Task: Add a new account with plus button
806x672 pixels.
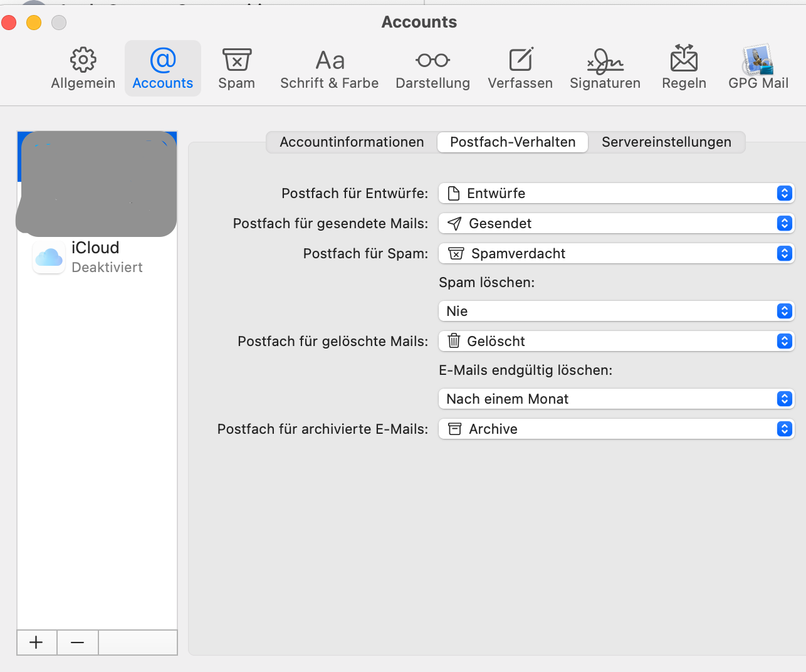Action: (x=36, y=643)
